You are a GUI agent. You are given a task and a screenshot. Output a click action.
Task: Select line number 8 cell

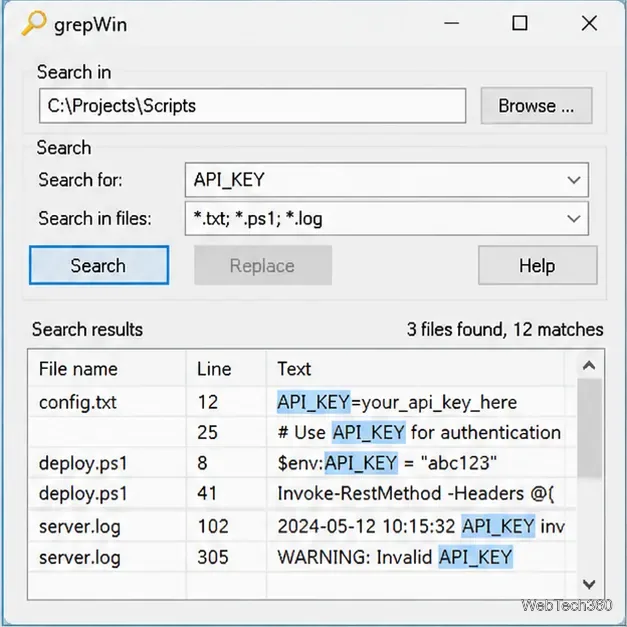(x=202, y=463)
